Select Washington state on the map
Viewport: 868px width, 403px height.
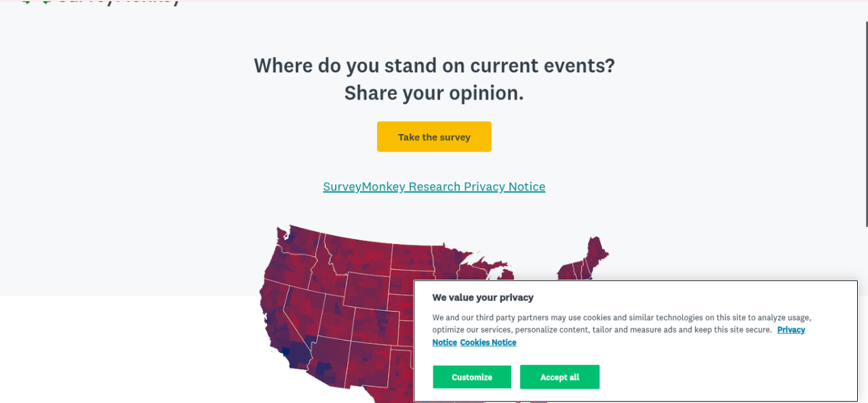point(298,242)
